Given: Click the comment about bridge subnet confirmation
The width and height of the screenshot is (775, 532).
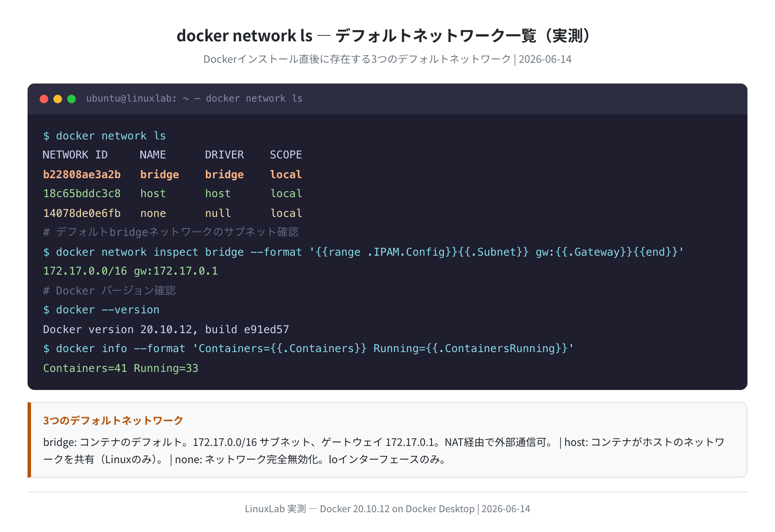Looking at the screenshot, I should (x=171, y=232).
